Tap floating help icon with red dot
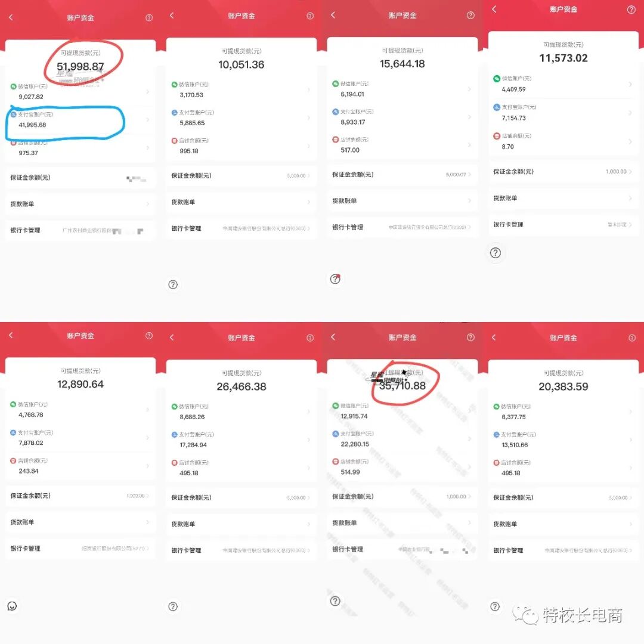 (335, 279)
